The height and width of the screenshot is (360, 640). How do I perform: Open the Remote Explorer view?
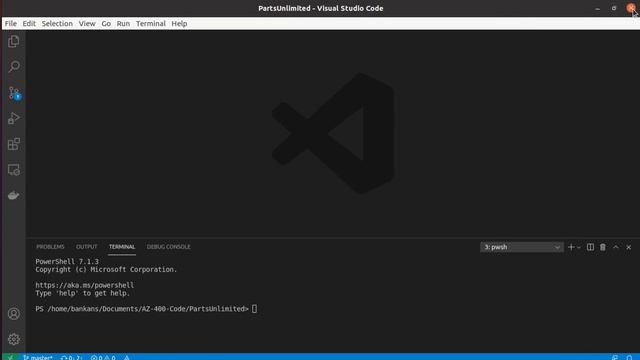pyautogui.click(x=13, y=170)
